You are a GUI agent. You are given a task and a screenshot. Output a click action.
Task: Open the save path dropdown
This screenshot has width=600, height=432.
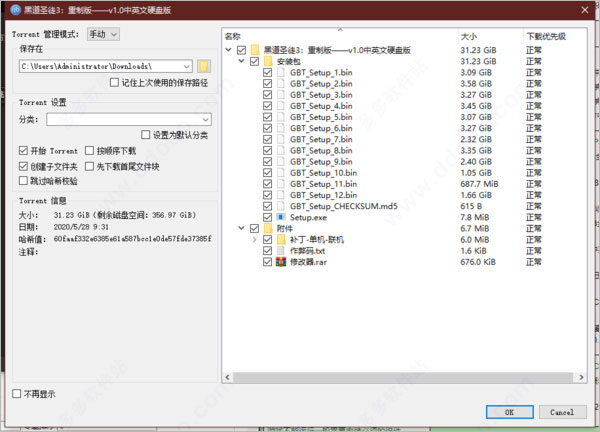[186, 66]
